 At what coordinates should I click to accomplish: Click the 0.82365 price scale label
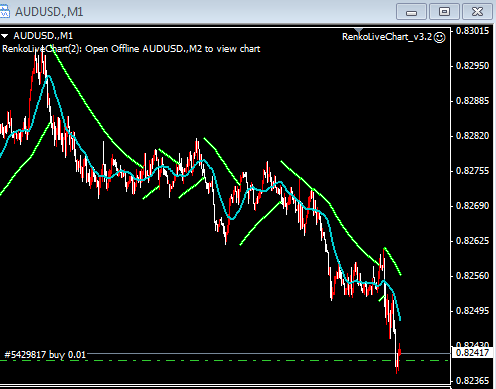(x=472, y=381)
